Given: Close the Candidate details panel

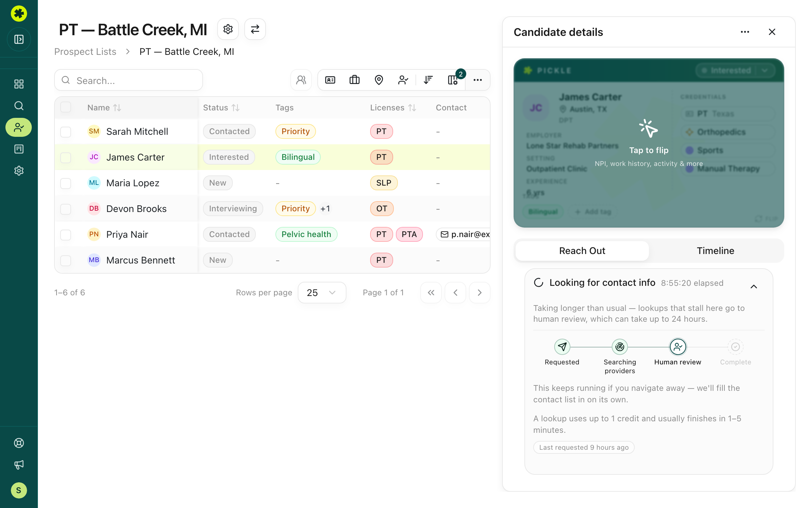Looking at the screenshot, I should [x=772, y=32].
